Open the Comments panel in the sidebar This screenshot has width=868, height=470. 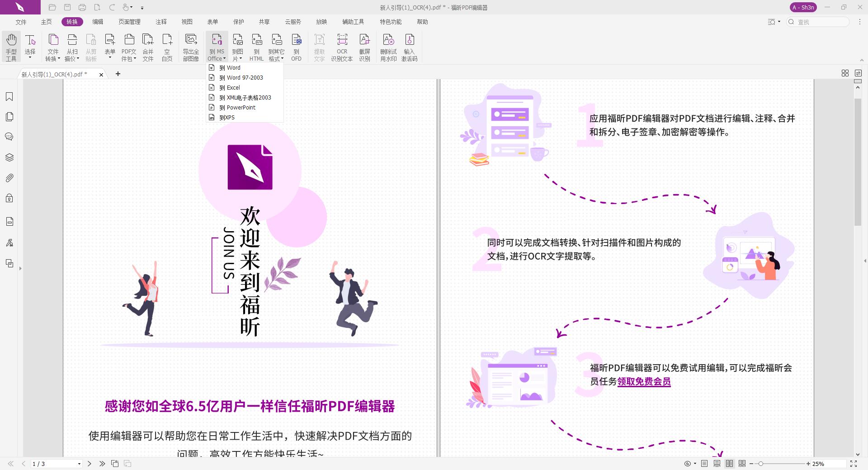(9, 136)
